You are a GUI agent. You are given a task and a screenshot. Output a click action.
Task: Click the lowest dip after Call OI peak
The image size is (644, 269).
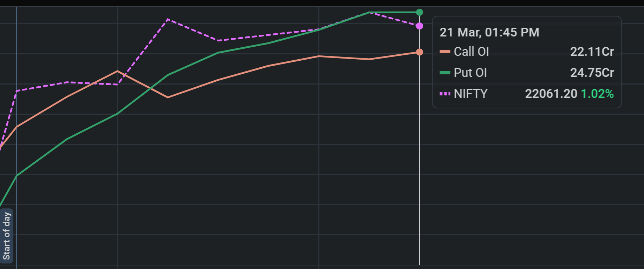pyautogui.click(x=168, y=97)
